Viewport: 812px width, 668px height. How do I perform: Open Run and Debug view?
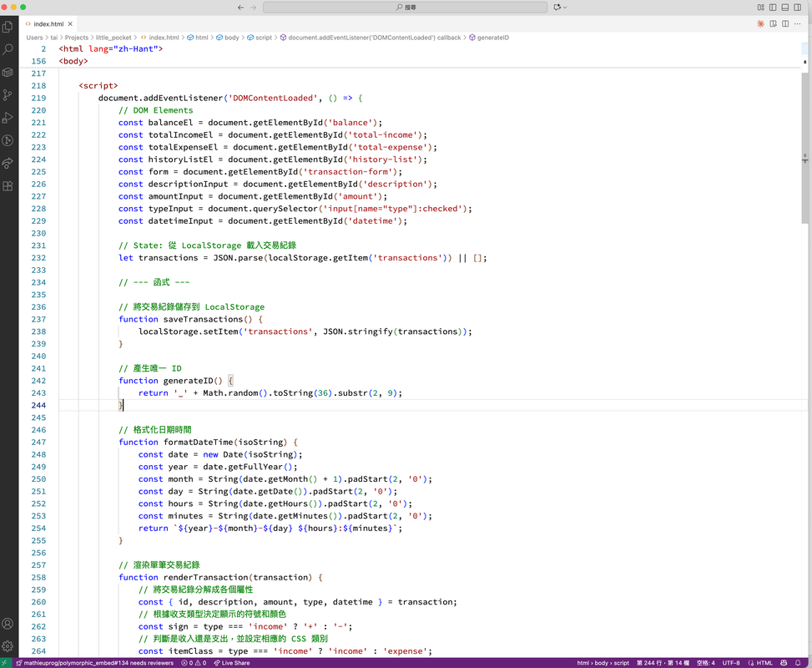point(8,118)
